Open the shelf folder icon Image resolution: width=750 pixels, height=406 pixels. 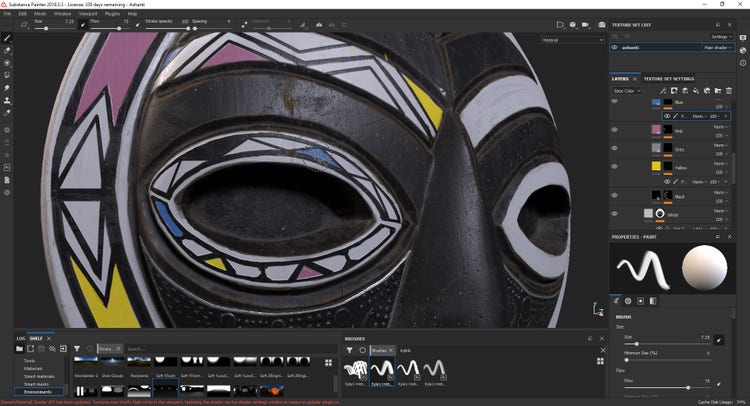pyautogui.click(x=20, y=349)
